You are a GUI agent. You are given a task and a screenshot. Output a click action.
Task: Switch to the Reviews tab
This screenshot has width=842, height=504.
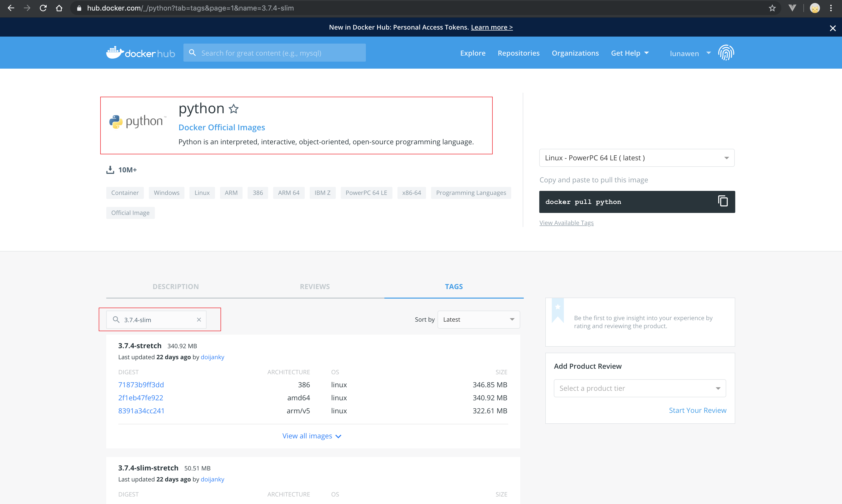tap(314, 287)
